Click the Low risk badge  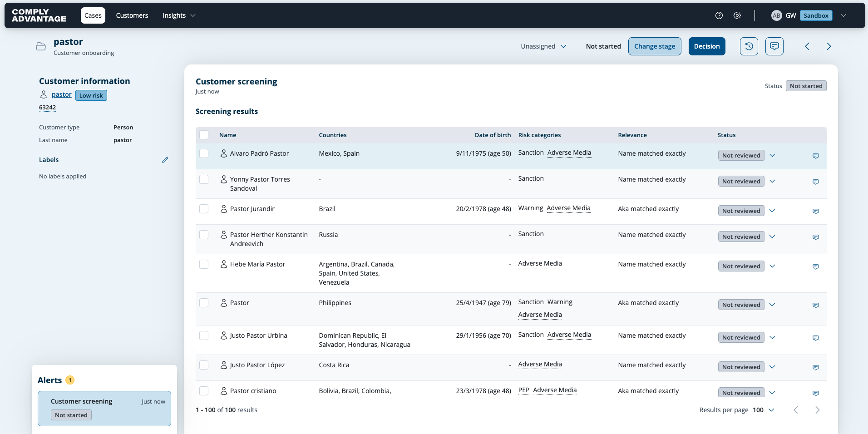(91, 95)
